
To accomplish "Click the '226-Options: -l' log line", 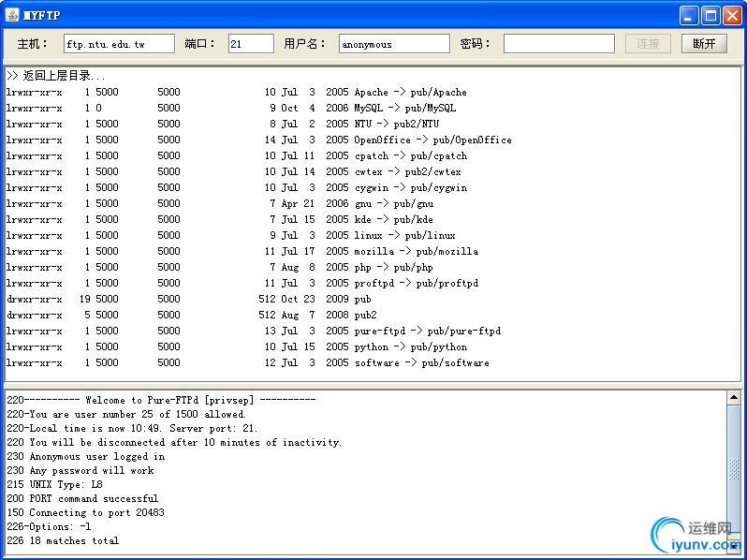I will (49, 526).
